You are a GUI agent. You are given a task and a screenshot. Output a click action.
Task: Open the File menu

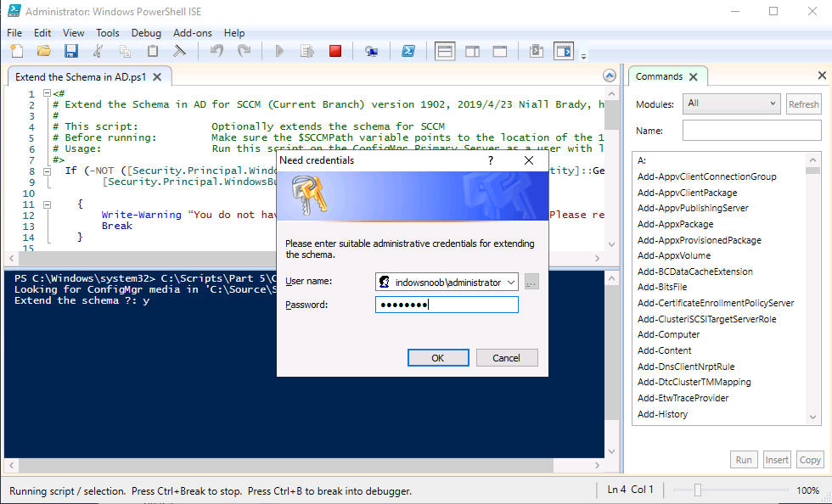click(x=14, y=33)
